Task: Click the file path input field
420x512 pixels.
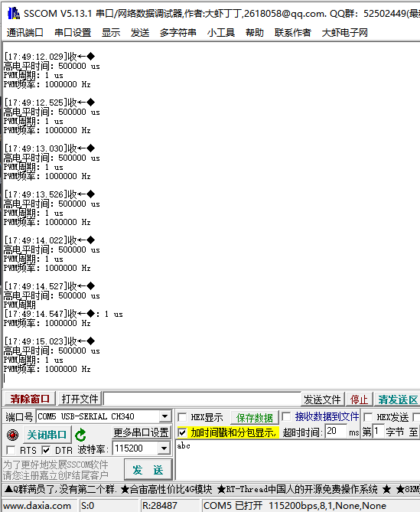Action: tap(202, 399)
